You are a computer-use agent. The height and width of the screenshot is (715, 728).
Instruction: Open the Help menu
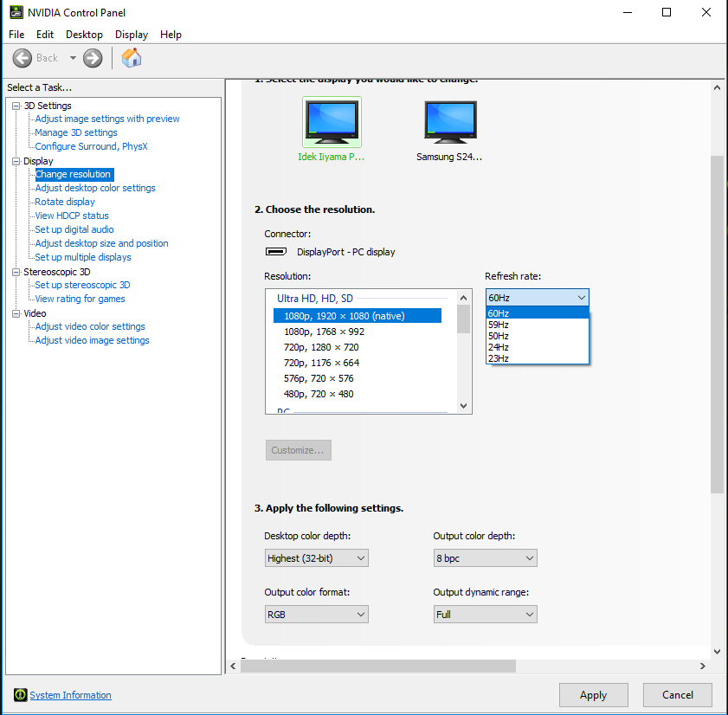[x=171, y=35]
